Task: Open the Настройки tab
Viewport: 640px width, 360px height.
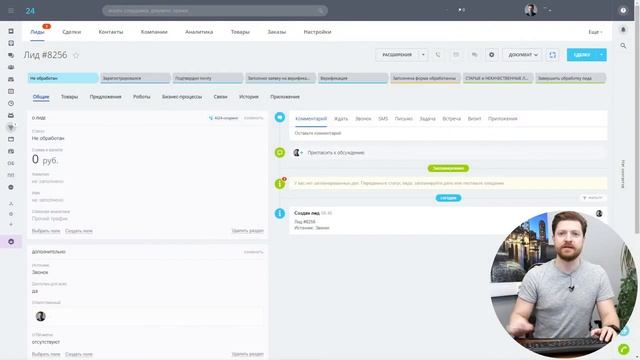Action: 317,32
